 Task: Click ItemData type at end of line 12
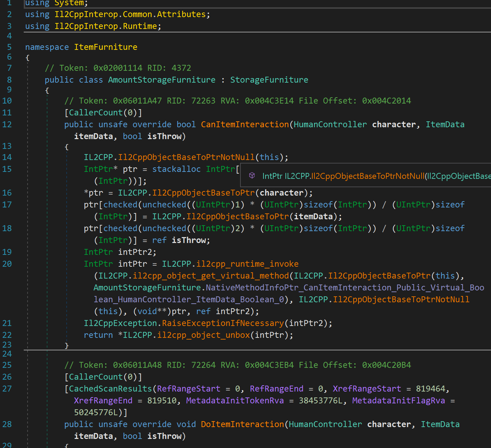445,124
